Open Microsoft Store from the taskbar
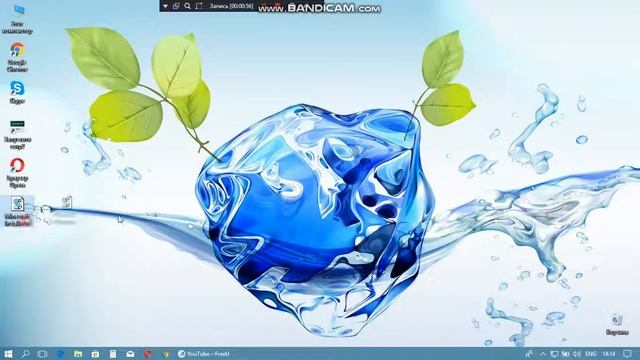Image resolution: width=640 pixels, height=360 pixels. [95, 354]
